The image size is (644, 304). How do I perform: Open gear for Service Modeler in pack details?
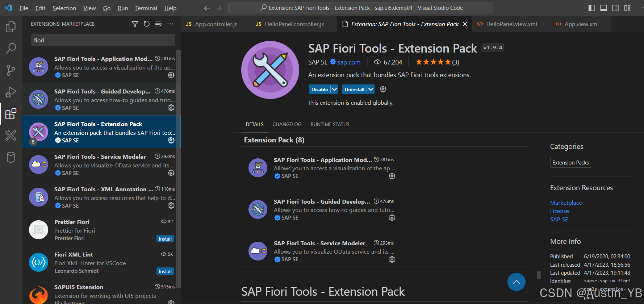coord(392,259)
